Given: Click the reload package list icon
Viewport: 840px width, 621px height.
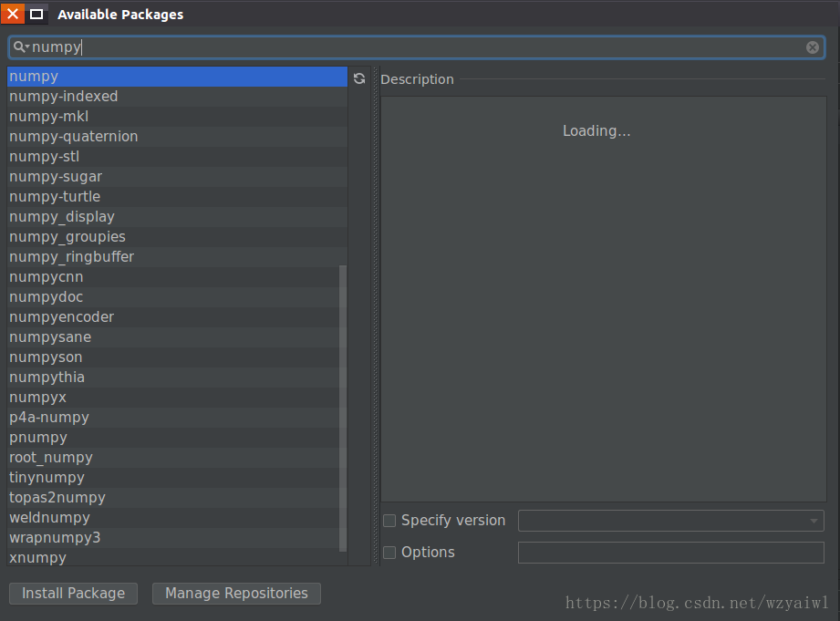Looking at the screenshot, I should 359,78.
